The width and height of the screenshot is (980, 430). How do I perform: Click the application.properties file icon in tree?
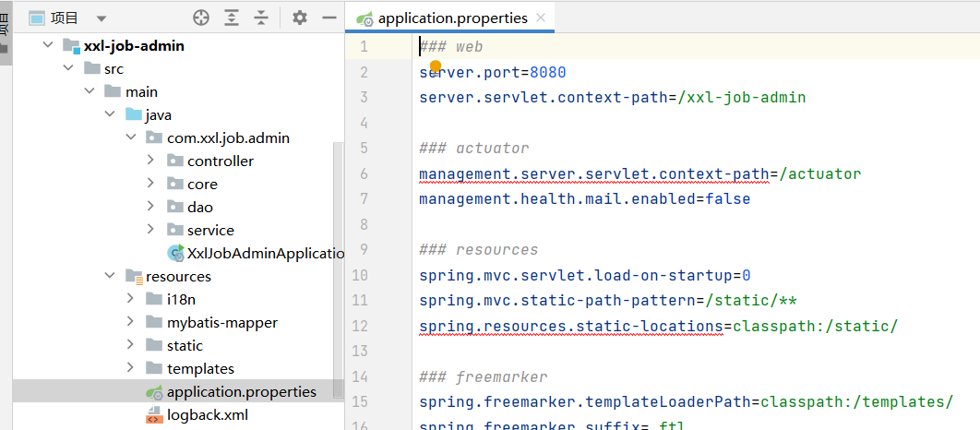[x=155, y=392]
